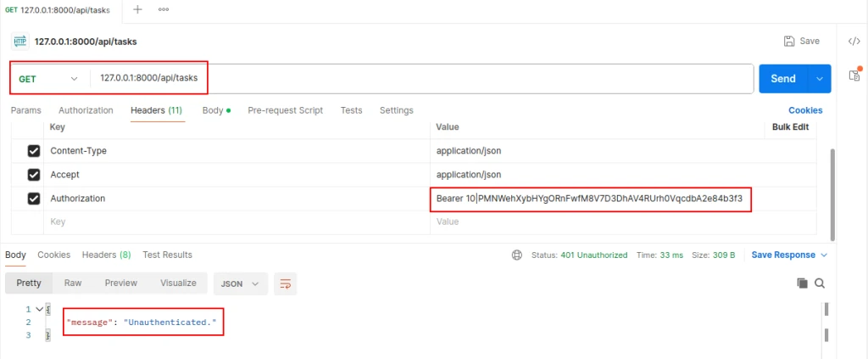868x359 pixels.
Task: Click the wrap lines icon in response
Action: click(286, 283)
